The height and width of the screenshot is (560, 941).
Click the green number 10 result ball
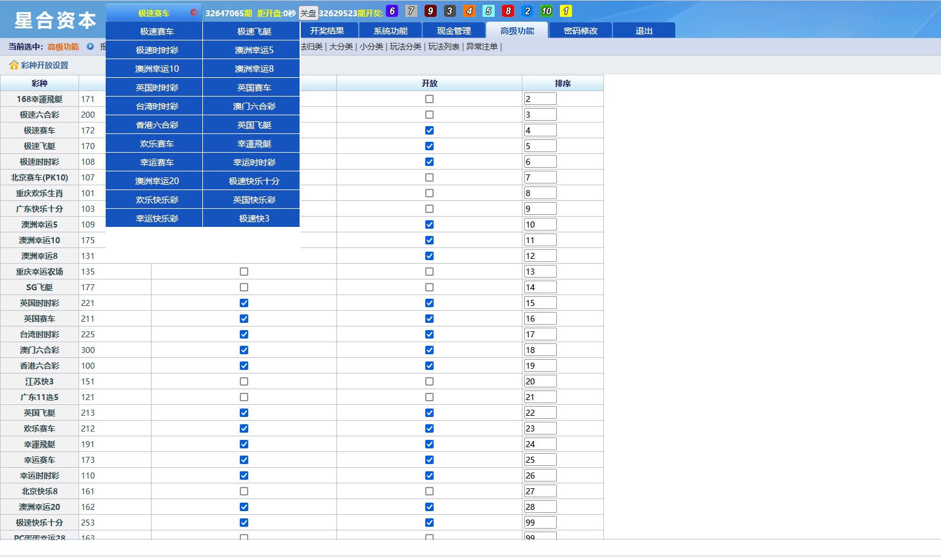point(547,11)
